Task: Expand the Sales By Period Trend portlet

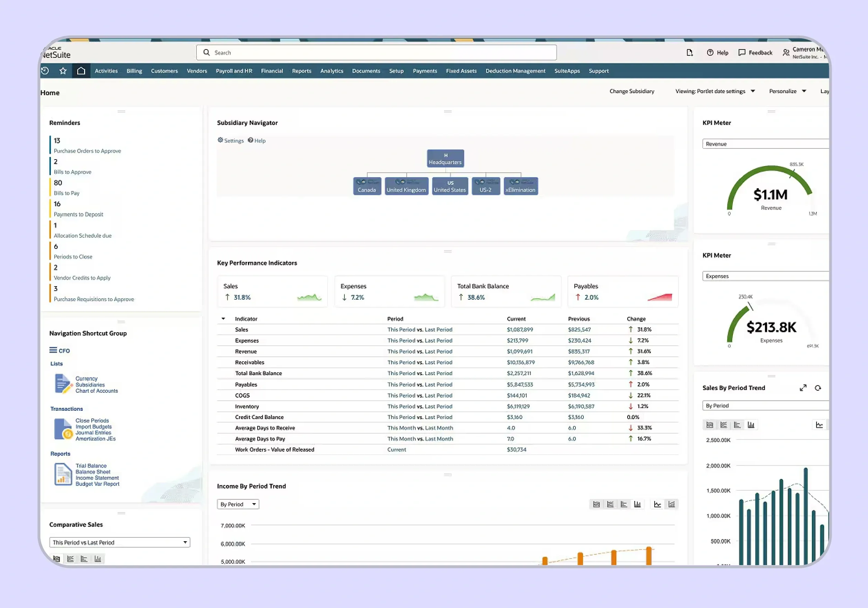Action: 803,388
